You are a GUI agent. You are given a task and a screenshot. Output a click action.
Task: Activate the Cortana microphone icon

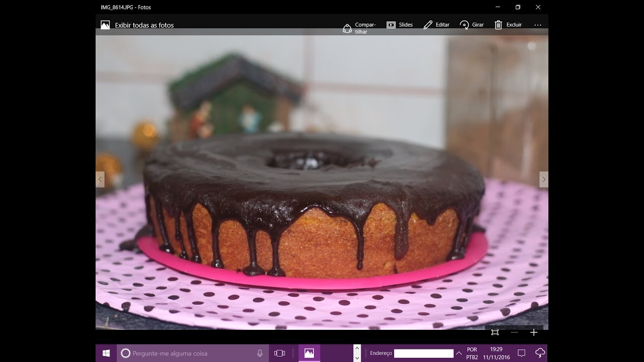tap(260, 353)
